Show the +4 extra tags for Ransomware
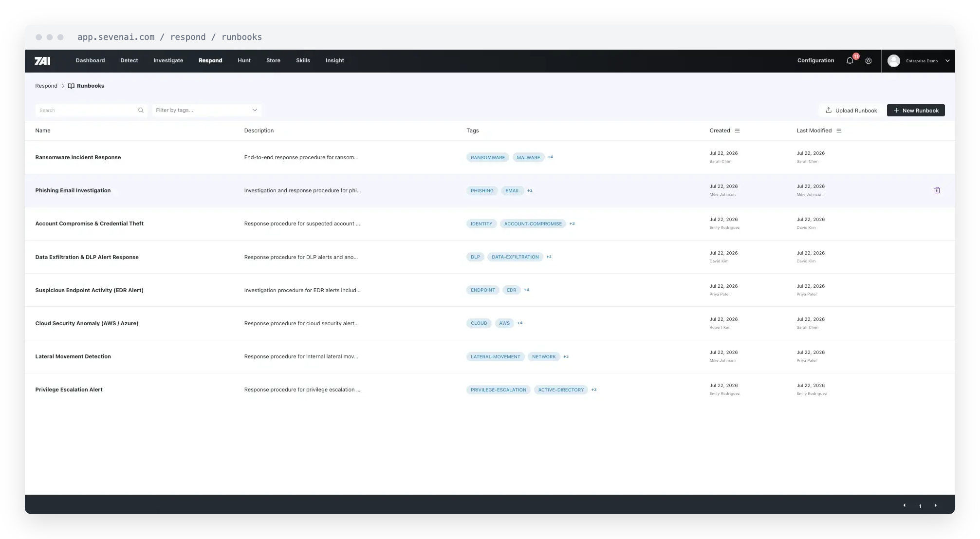 point(550,157)
